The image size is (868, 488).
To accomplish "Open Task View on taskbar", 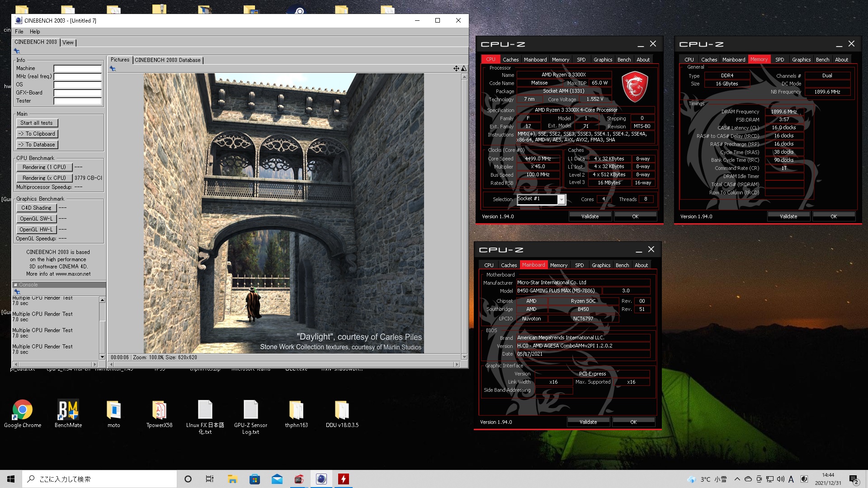I will [209, 479].
